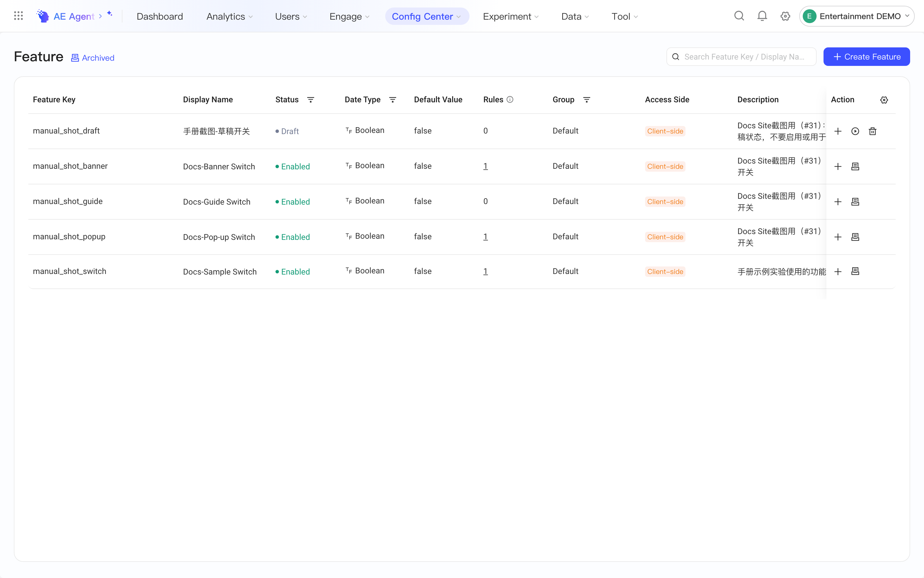This screenshot has width=924, height=578.
Task: Add rule plus icon for manual_shot_guide
Action: click(838, 201)
